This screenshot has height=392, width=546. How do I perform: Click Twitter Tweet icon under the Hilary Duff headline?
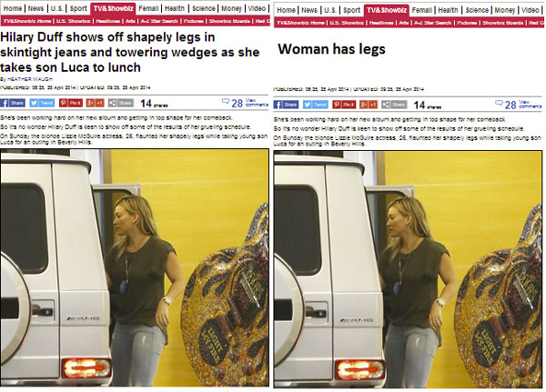42,103
